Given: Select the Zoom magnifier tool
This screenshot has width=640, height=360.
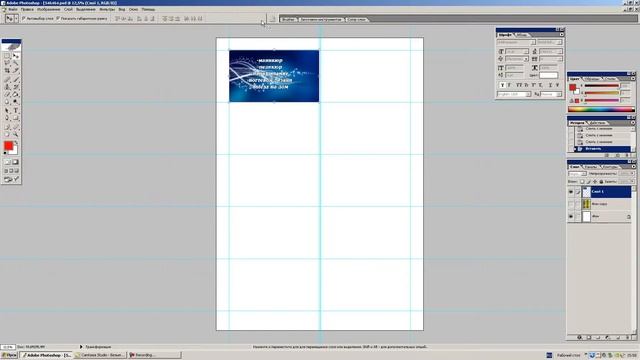Looking at the screenshot, I should click(16, 134).
